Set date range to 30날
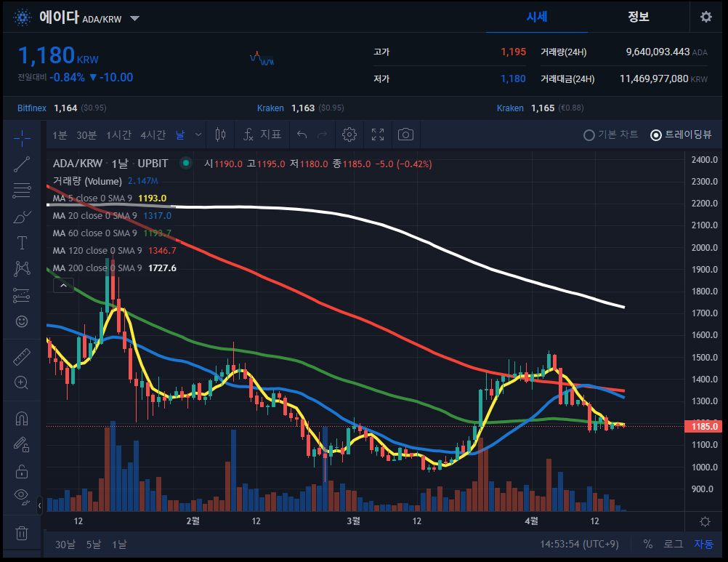728x562 pixels. coord(65,545)
